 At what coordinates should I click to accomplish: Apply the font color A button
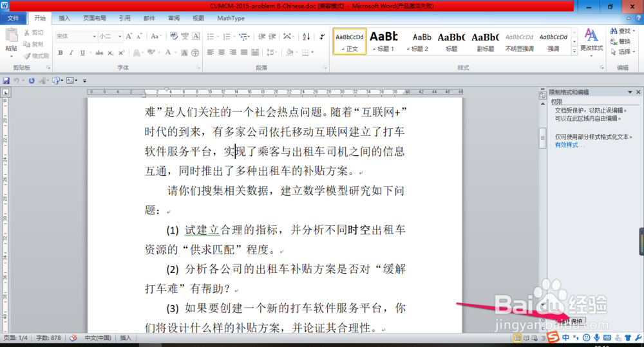168,52
